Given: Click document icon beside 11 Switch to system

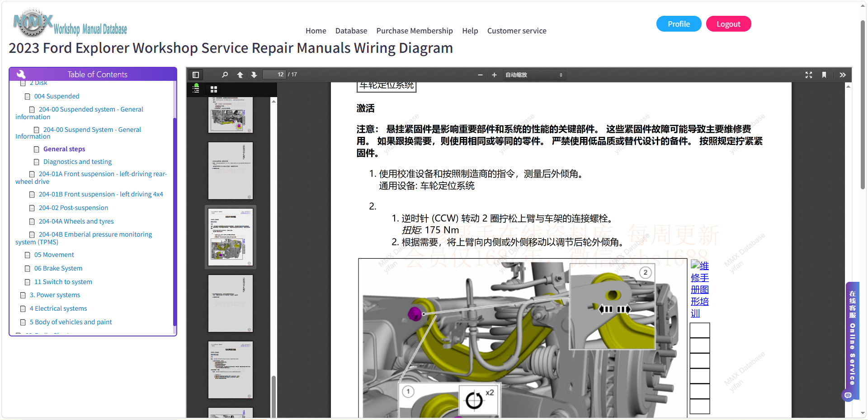Looking at the screenshot, I should tap(28, 282).
